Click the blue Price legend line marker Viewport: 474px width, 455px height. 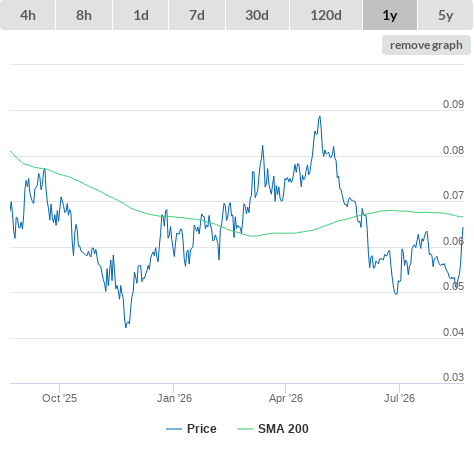[174, 429]
